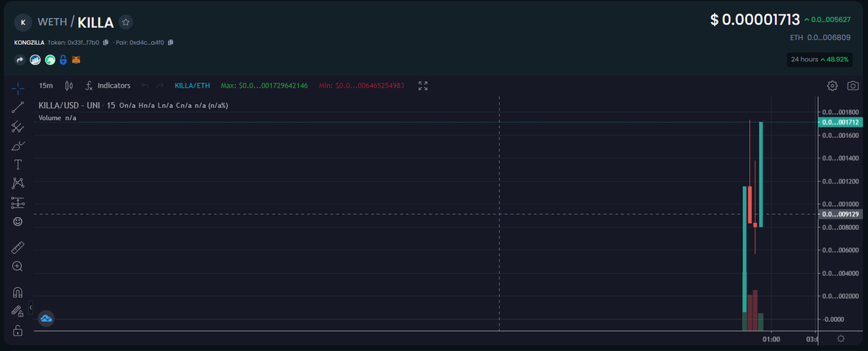Click the current price label 0.0...001712
The width and height of the screenshot is (868, 351).
[839, 122]
